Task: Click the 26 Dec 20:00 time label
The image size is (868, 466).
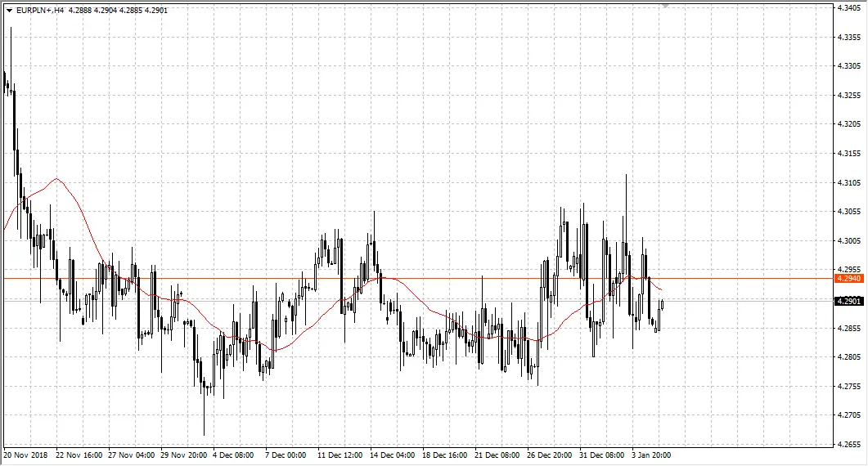Action: click(549, 455)
